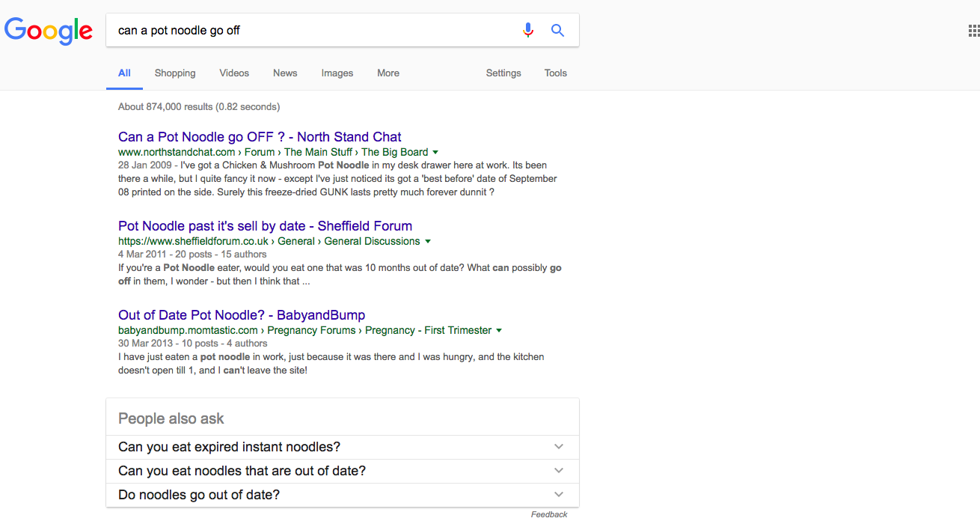Click the babyandbump.momtastic.com URL text
This screenshot has height=530, width=980.
(189, 330)
